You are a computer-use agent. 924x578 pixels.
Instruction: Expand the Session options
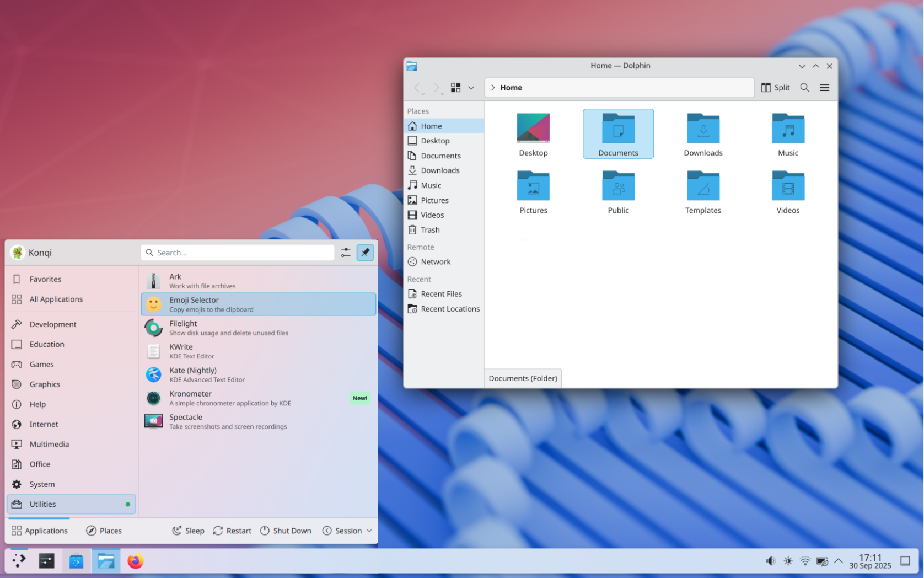[347, 531]
